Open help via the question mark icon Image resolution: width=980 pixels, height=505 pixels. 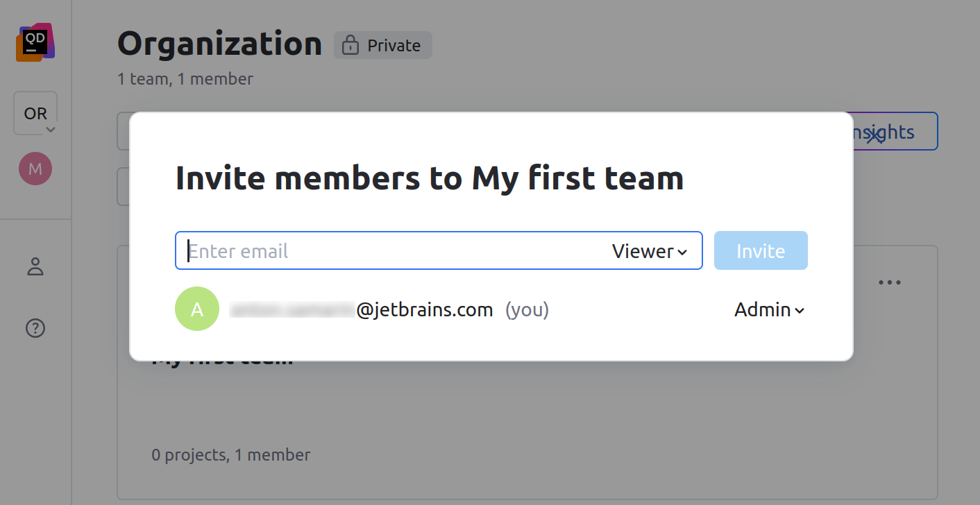tap(35, 327)
